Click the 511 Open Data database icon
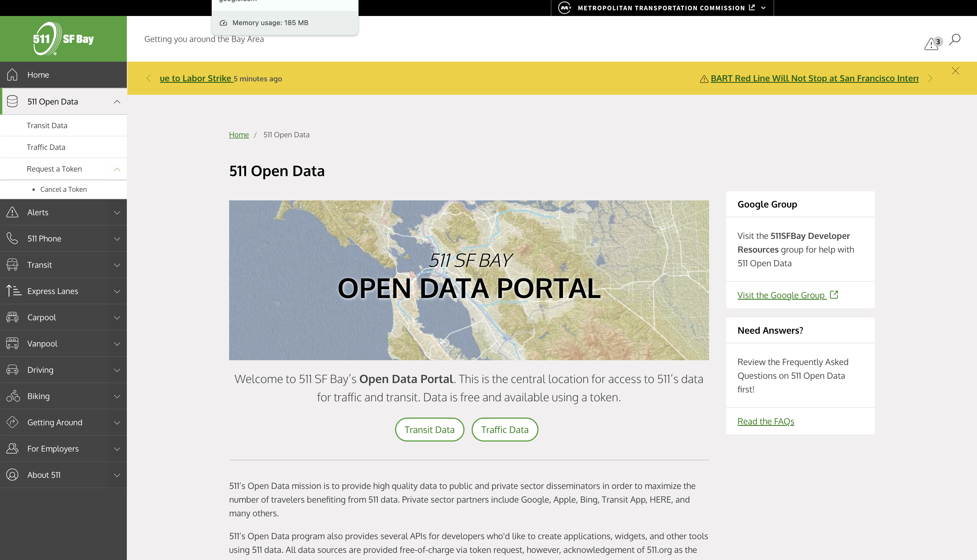 click(12, 102)
